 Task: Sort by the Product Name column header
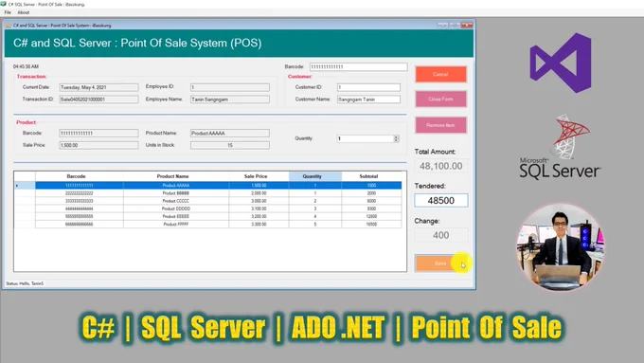tap(176, 176)
